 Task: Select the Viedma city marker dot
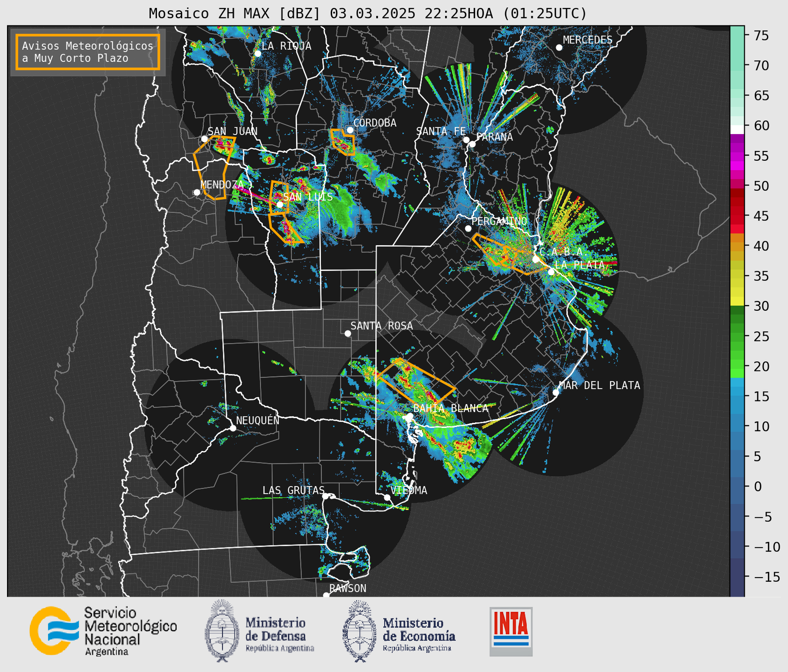387,497
